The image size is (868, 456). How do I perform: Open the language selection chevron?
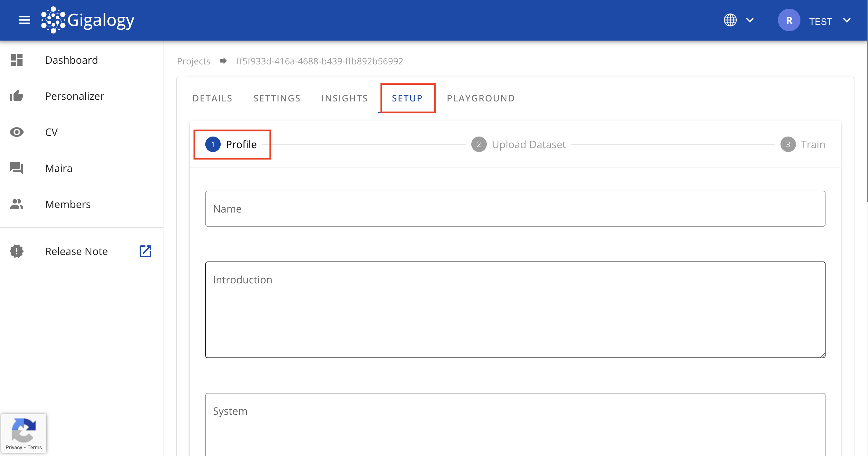click(x=750, y=20)
